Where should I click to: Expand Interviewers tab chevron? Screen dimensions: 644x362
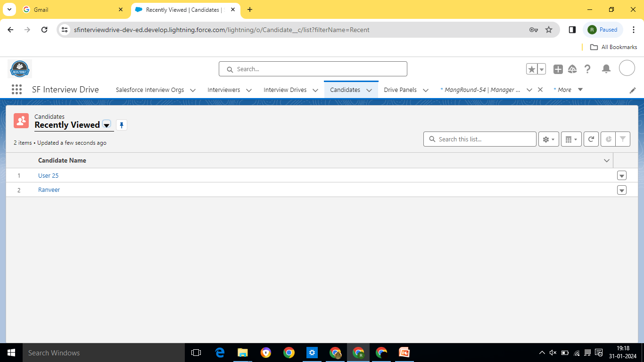pyautogui.click(x=248, y=90)
